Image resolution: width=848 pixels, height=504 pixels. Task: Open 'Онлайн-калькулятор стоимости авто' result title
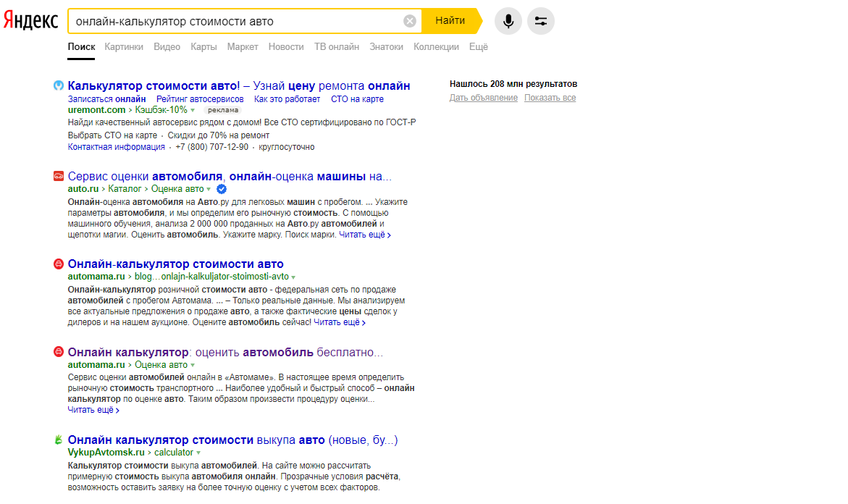tap(175, 264)
